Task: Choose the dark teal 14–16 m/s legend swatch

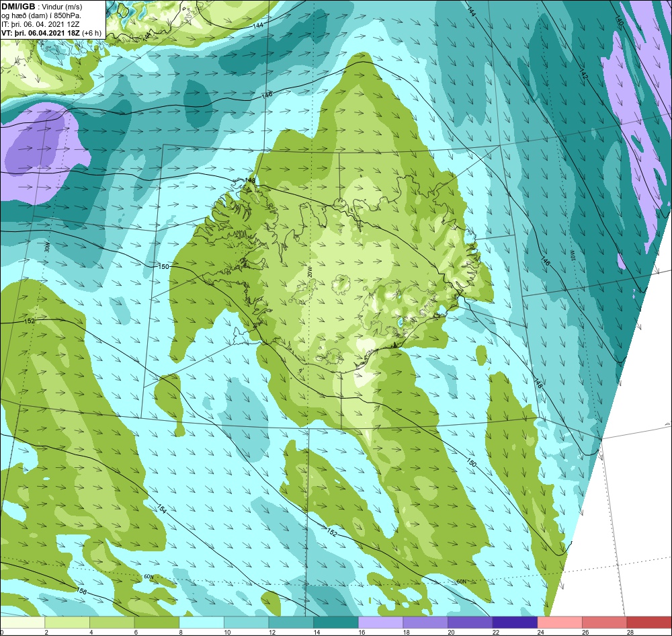Action: 336,623
